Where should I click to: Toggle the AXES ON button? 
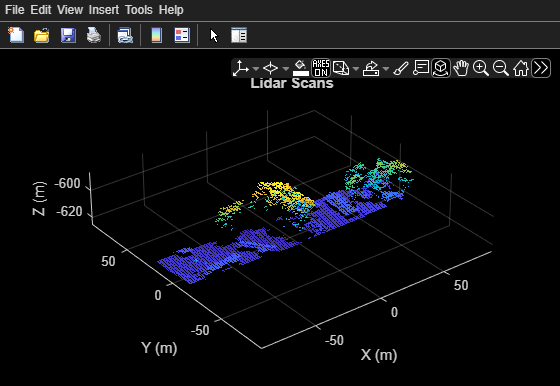tap(321, 68)
